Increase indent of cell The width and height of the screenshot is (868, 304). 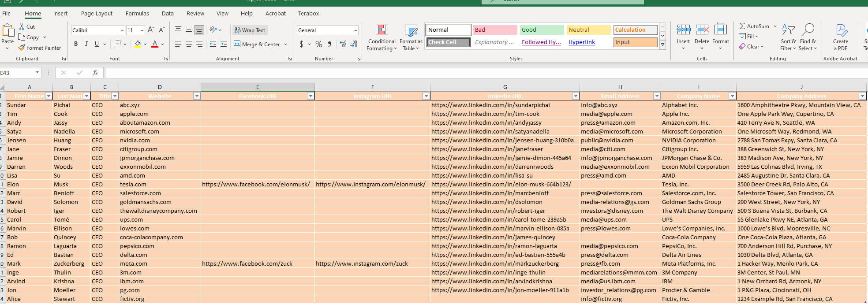[x=224, y=44]
